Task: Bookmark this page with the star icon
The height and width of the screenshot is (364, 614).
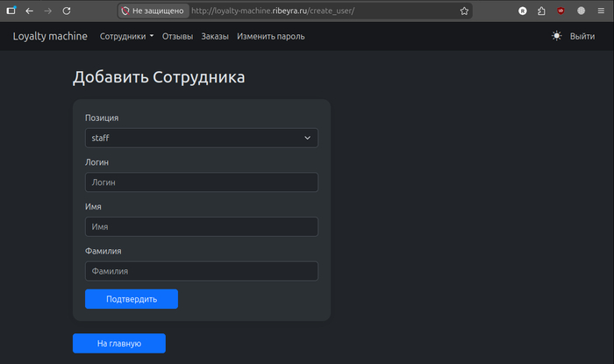Action: coord(464,11)
